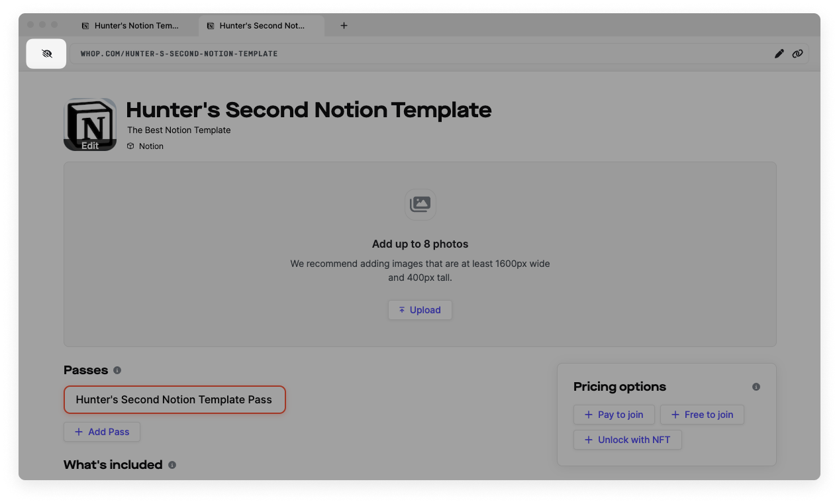
Task: Click the Notion category tag
Action: tap(150, 146)
